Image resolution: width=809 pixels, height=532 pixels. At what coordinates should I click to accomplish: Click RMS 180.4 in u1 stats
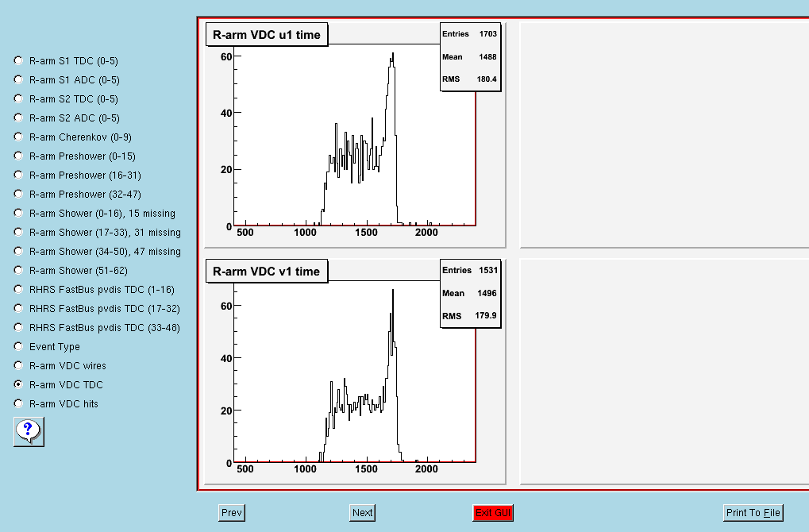coord(469,79)
